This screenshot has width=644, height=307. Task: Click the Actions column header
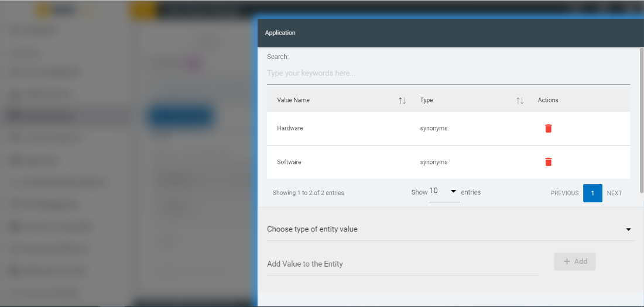click(x=548, y=100)
